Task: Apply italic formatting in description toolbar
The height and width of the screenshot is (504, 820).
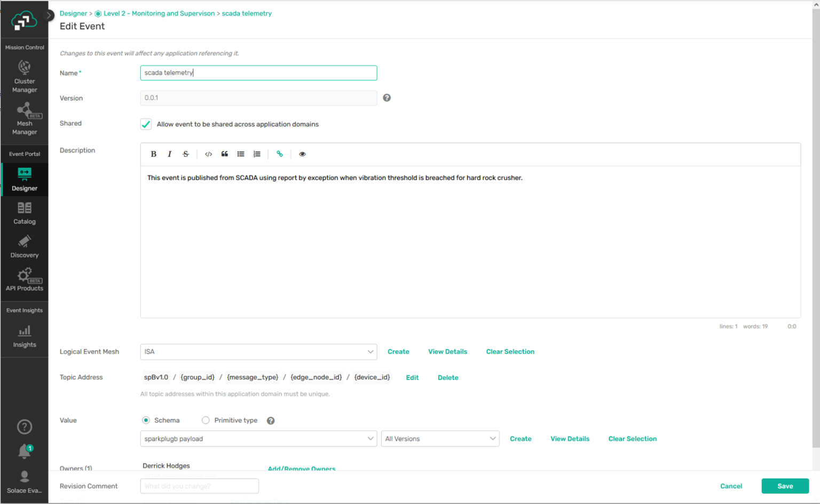Action: coord(170,154)
